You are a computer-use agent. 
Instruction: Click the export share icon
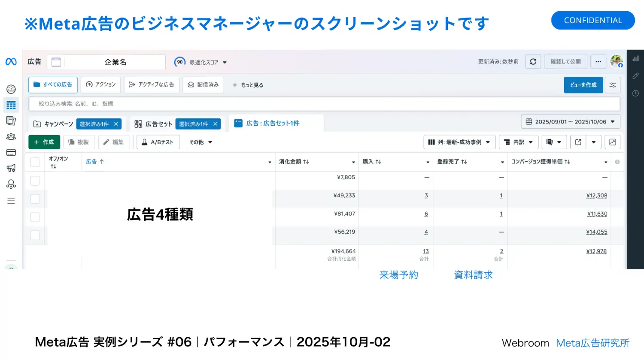coord(578,142)
